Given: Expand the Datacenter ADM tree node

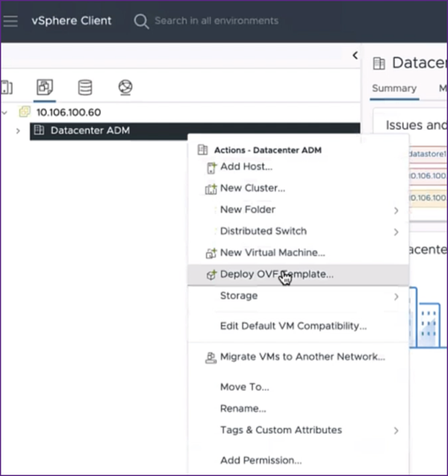Looking at the screenshot, I should [x=18, y=131].
